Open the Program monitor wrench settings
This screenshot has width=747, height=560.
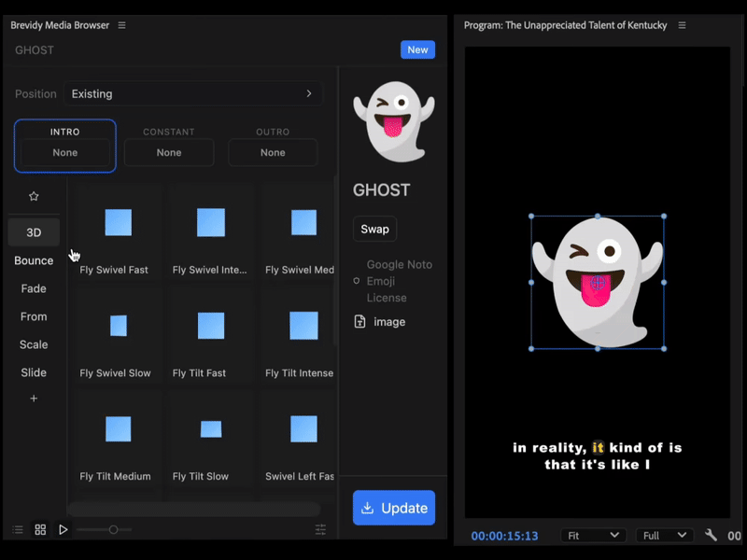711,535
